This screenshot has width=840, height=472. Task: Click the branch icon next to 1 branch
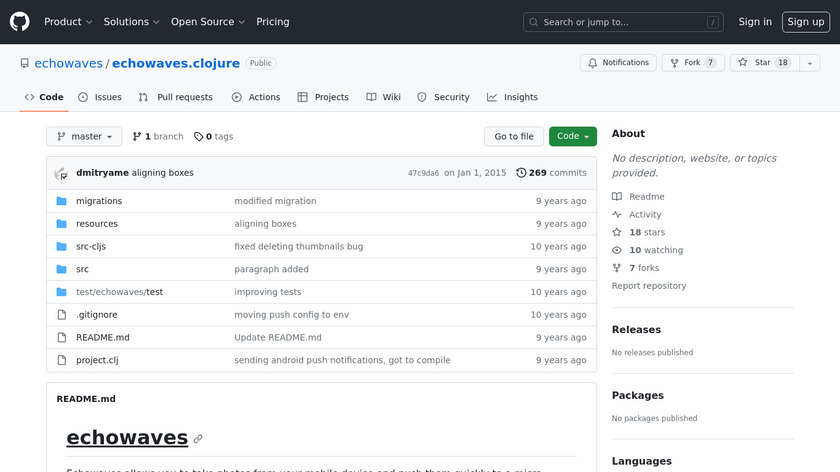pyautogui.click(x=137, y=137)
